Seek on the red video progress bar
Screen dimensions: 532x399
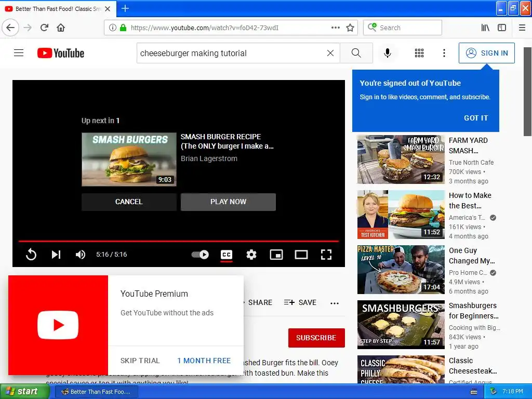pos(179,241)
